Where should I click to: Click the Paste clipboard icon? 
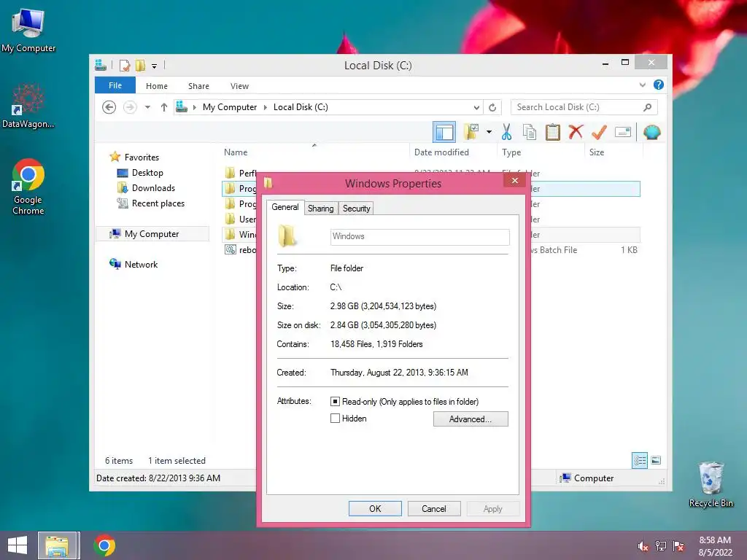click(553, 132)
